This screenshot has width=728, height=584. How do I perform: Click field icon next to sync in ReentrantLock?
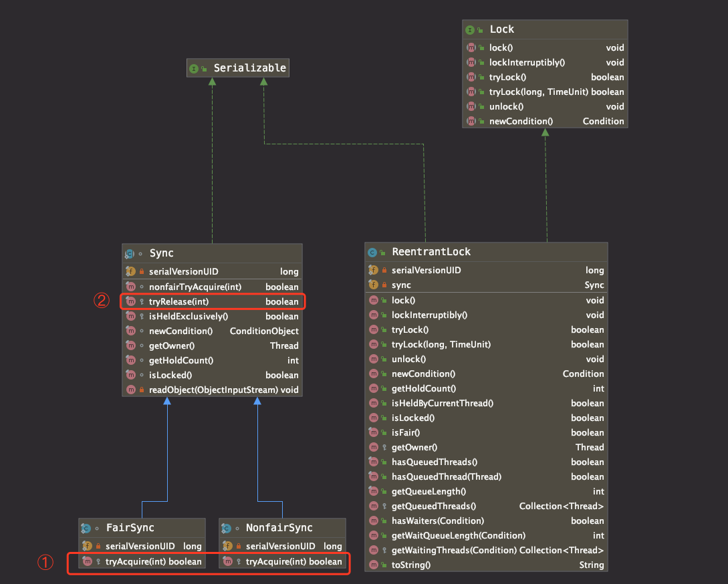(373, 285)
